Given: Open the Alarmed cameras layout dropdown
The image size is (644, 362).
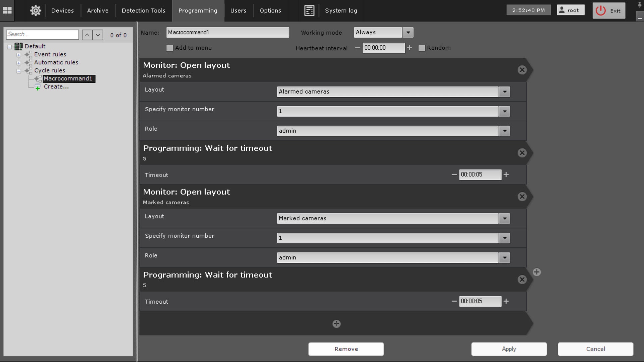Looking at the screenshot, I should pyautogui.click(x=504, y=92).
